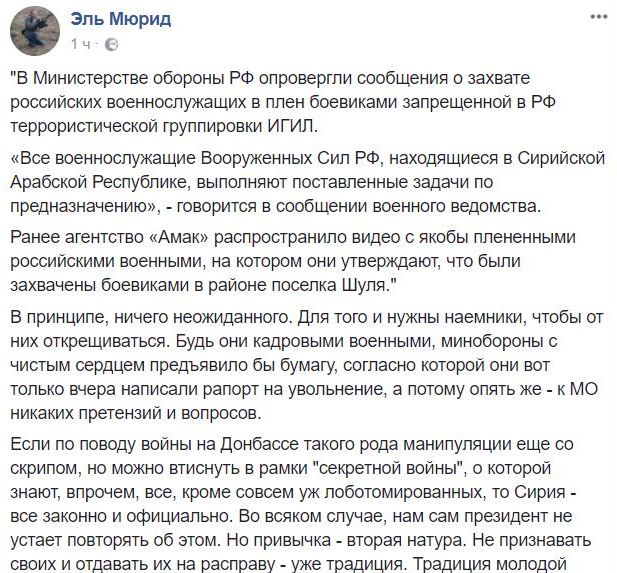Click the Эль Мюрид profile avatar
This screenshot has height=573, width=617.
[35, 31]
